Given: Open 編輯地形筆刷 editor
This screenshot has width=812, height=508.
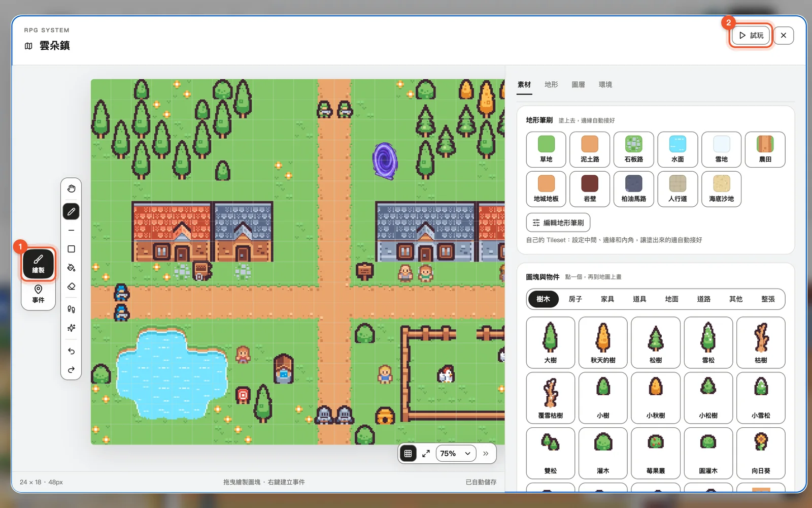Looking at the screenshot, I should (x=558, y=223).
